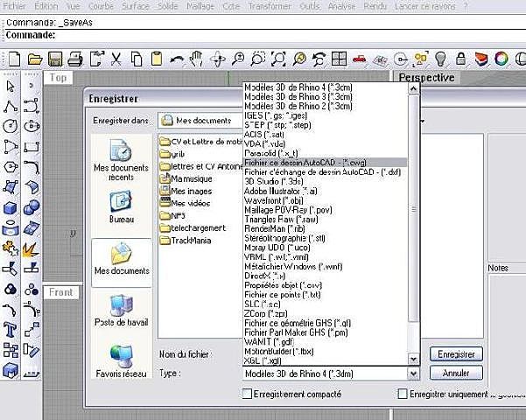
Task: Click the format list scrollbar thumb
Action: [x=413, y=208]
